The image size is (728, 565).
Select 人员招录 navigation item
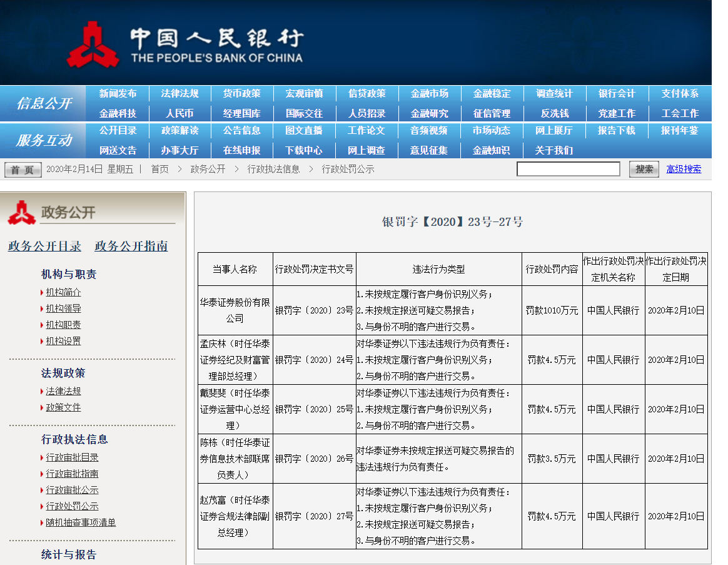(367, 113)
